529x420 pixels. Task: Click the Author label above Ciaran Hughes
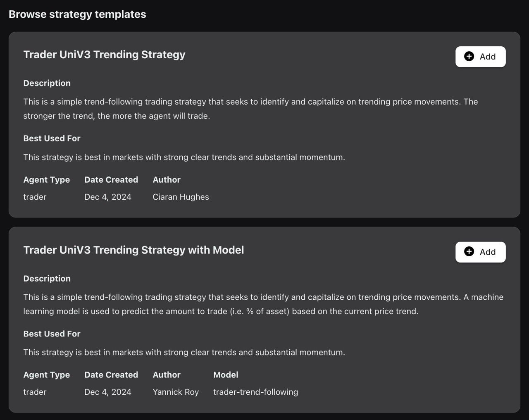point(167,179)
